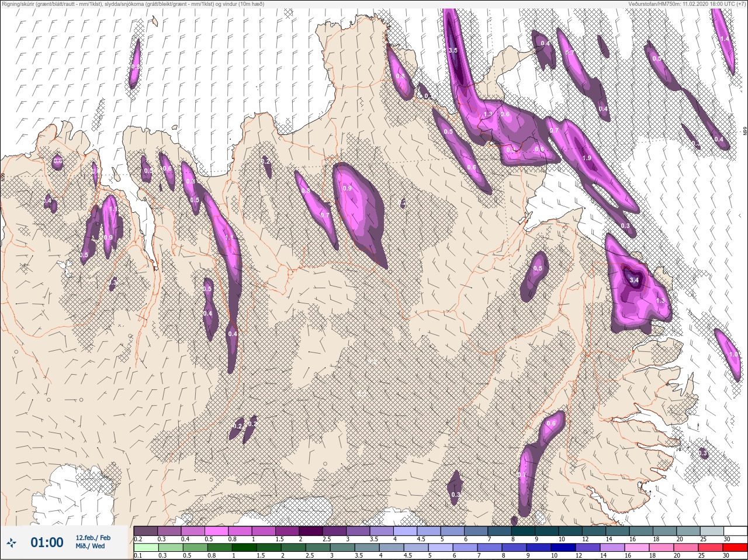This screenshot has height=560, width=748.
Task: Click the 1.4 precipitation value on the map
Action: click(x=725, y=39)
